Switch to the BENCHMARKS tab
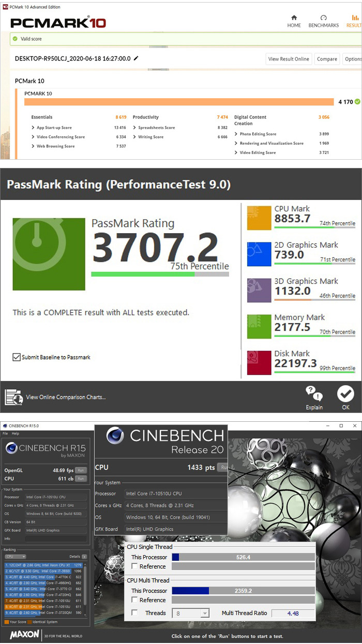362x644 pixels. [323, 22]
